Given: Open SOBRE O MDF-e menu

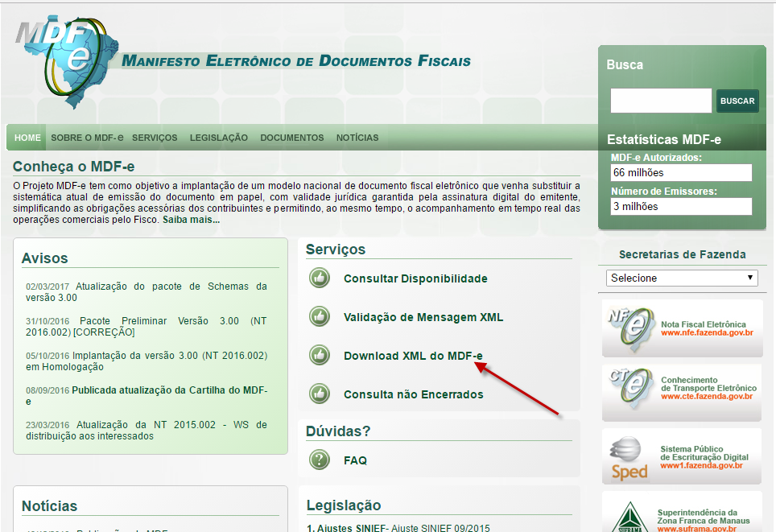Looking at the screenshot, I should tap(87, 138).
